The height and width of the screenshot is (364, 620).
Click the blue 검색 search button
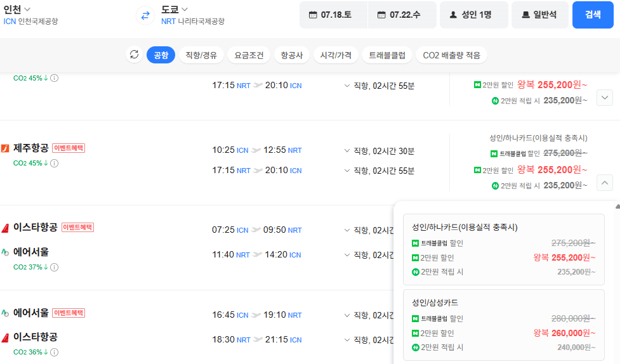[x=593, y=15]
